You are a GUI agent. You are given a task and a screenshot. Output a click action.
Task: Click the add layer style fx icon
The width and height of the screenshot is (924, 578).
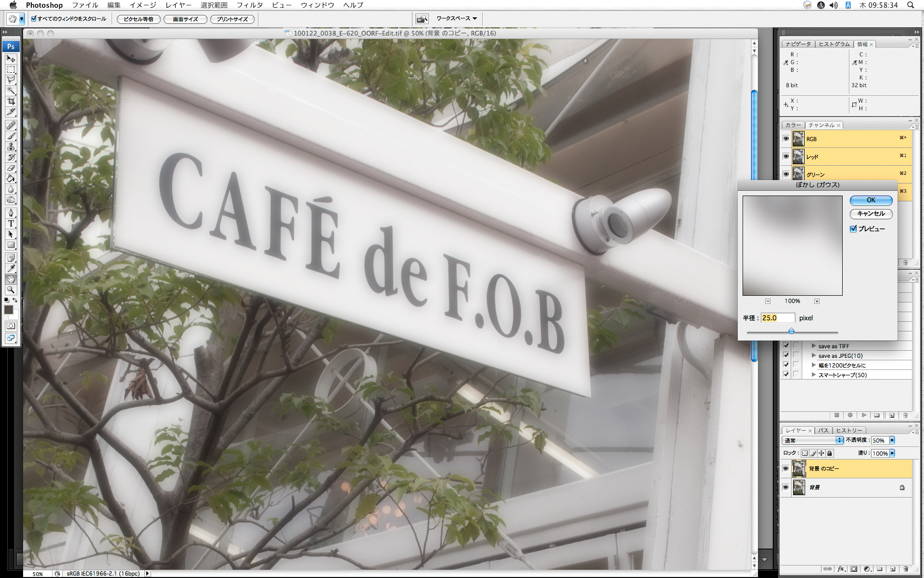point(840,569)
